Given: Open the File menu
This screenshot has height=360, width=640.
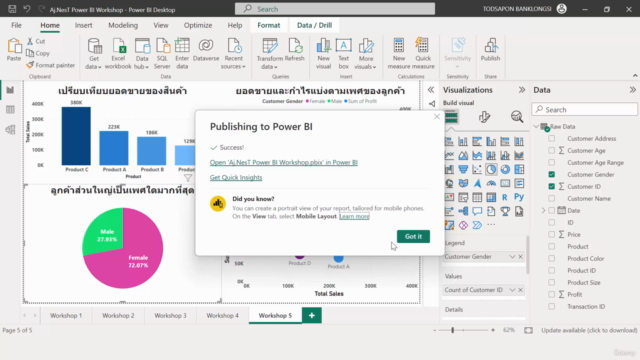Looking at the screenshot, I should (x=16, y=25).
